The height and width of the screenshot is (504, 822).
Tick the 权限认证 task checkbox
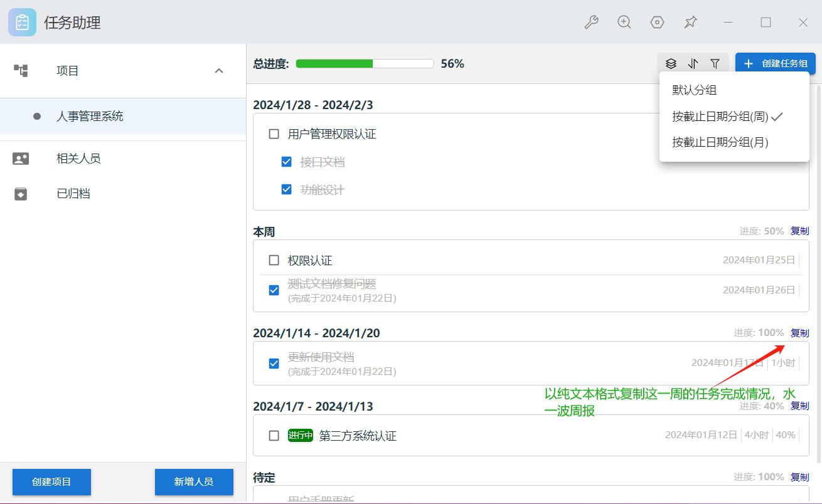(x=274, y=260)
